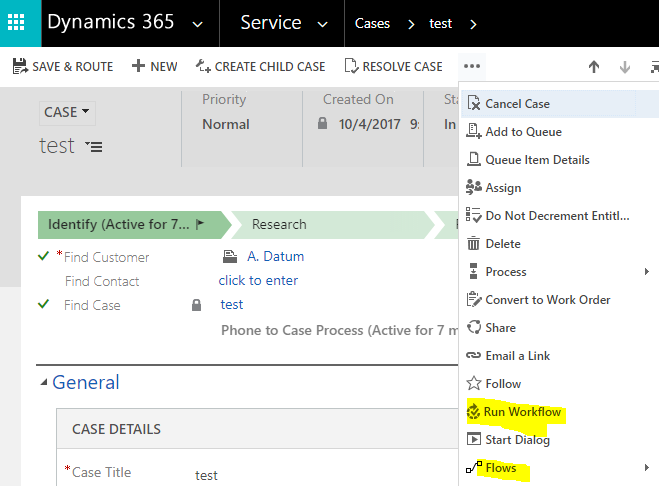The height and width of the screenshot is (486, 659).
Task: Open the A. Datum customer link
Action: pyautogui.click(x=275, y=256)
